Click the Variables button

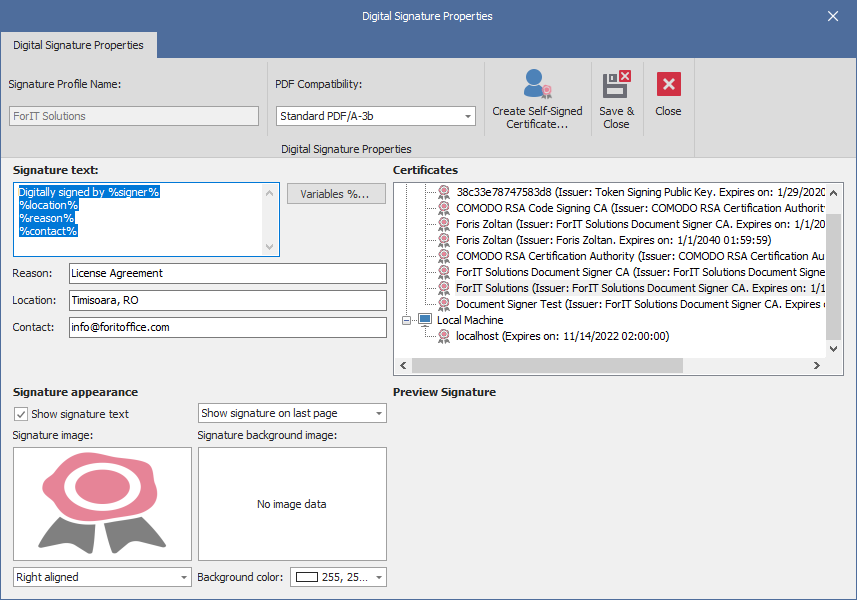point(335,193)
